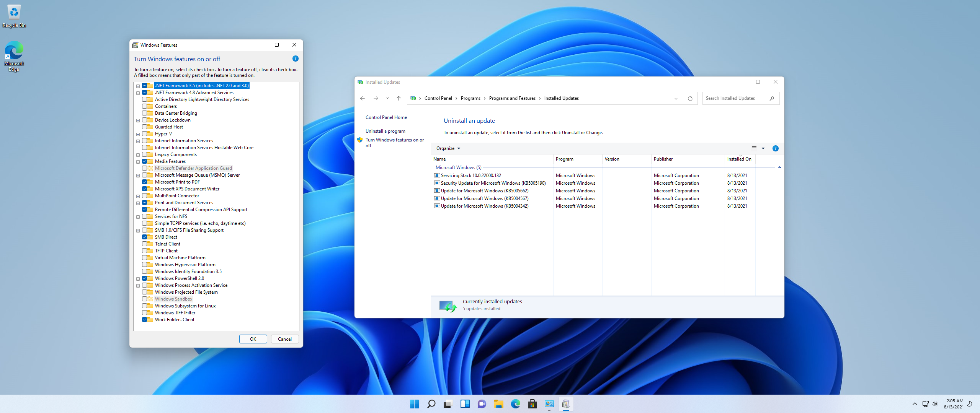This screenshot has width=980, height=413.
Task: Expand .NET Framework 3.5 tree node
Action: click(x=138, y=86)
